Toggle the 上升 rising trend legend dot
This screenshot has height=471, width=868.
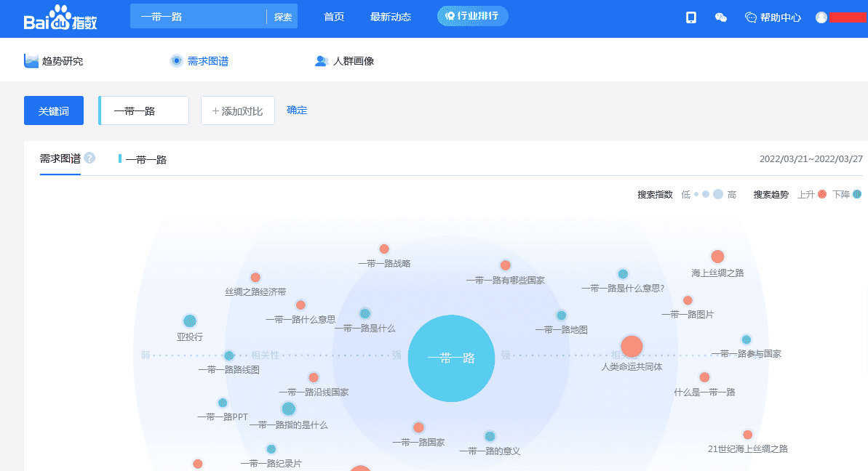click(822, 194)
